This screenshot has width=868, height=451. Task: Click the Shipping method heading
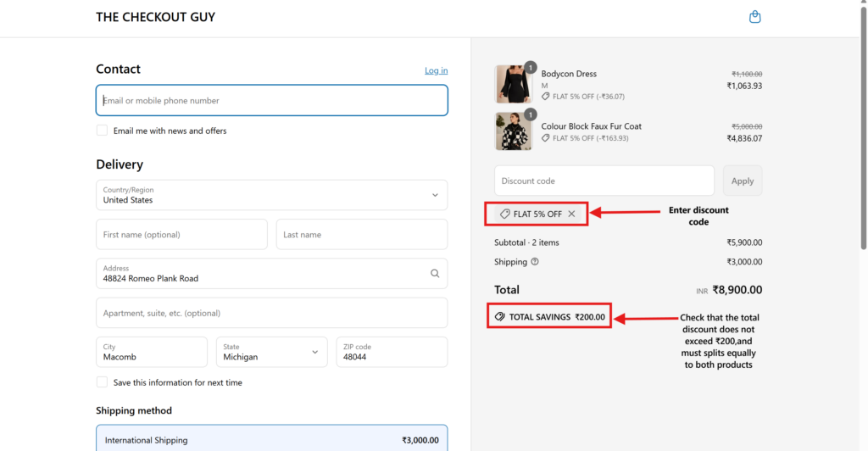click(134, 410)
